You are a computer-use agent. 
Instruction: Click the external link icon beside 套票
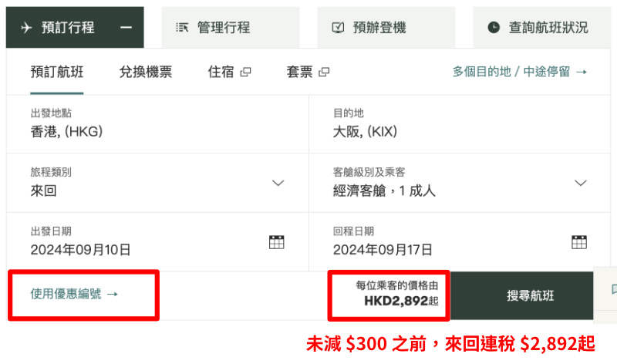[x=324, y=72]
